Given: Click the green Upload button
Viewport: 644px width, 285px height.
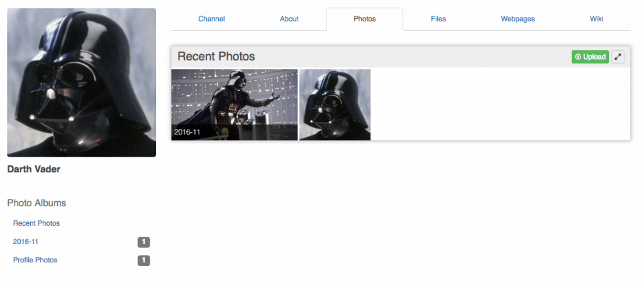Looking at the screenshot, I should click(x=590, y=57).
